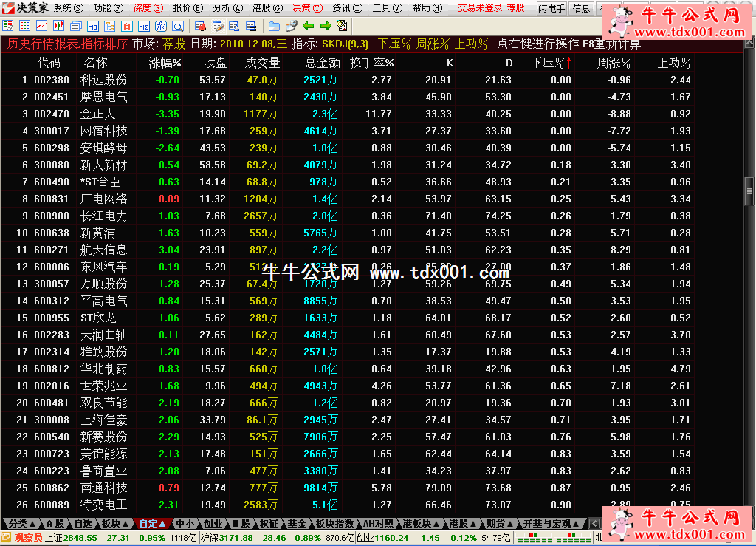Screen dimensions: 756x546
Task: Sort by the 总金额 column header
Action: click(323, 63)
